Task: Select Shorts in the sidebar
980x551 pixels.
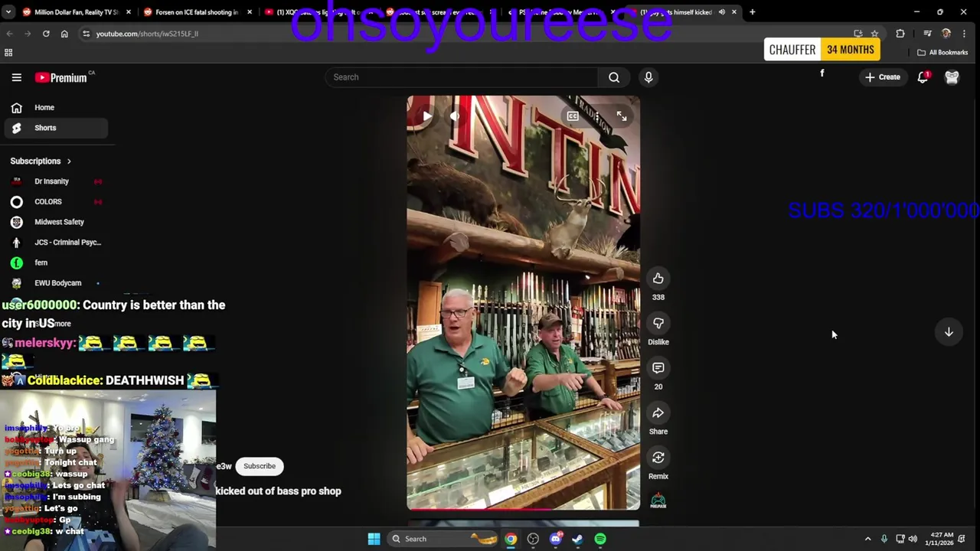Action: (55, 128)
